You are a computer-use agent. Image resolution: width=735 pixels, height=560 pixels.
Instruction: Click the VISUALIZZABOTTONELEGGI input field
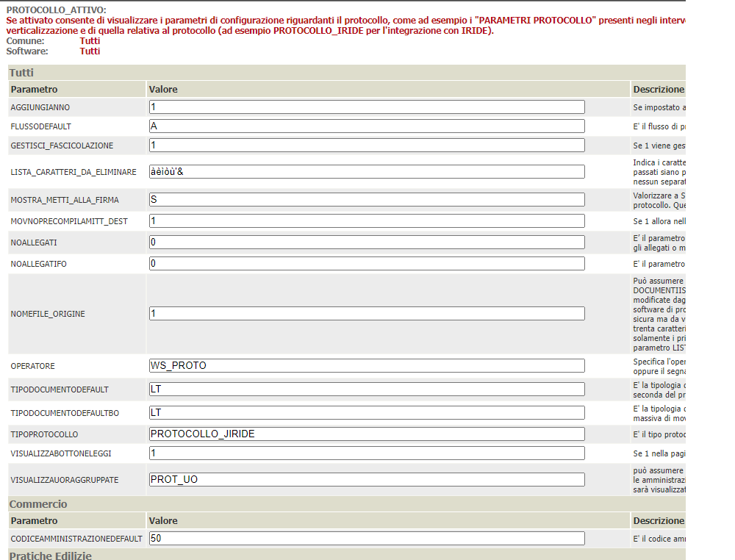tap(366, 453)
